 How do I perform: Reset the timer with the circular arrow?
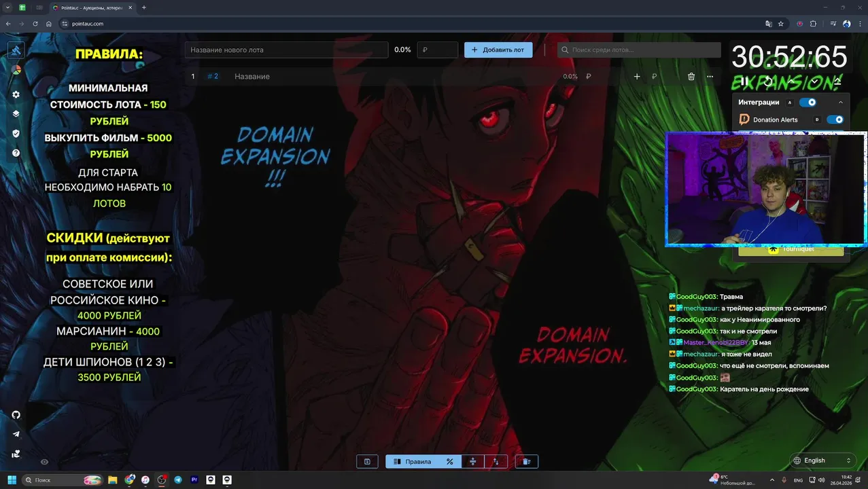(x=768, y=81)
